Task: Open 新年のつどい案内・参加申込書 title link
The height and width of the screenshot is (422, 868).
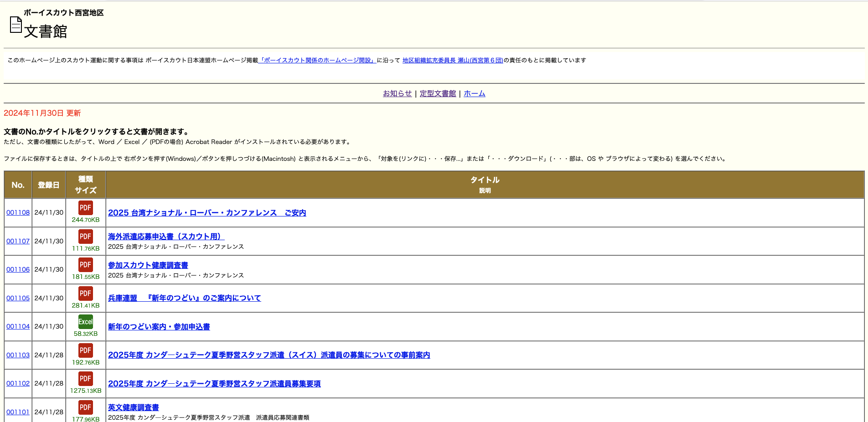Action: point(159,327)
